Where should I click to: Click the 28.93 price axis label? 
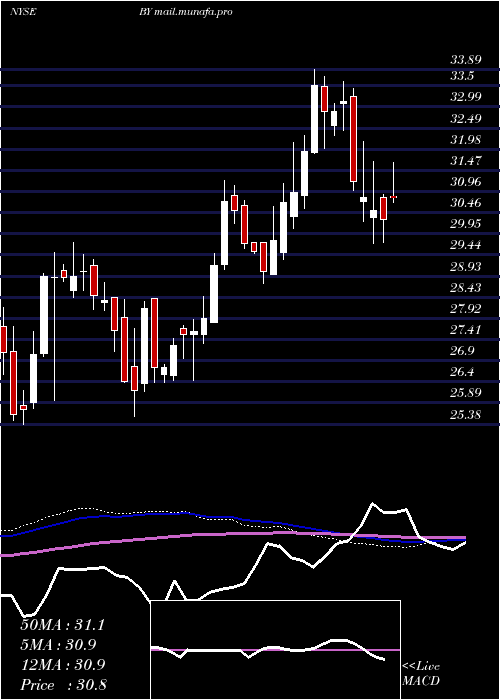[x=466, y=267]
